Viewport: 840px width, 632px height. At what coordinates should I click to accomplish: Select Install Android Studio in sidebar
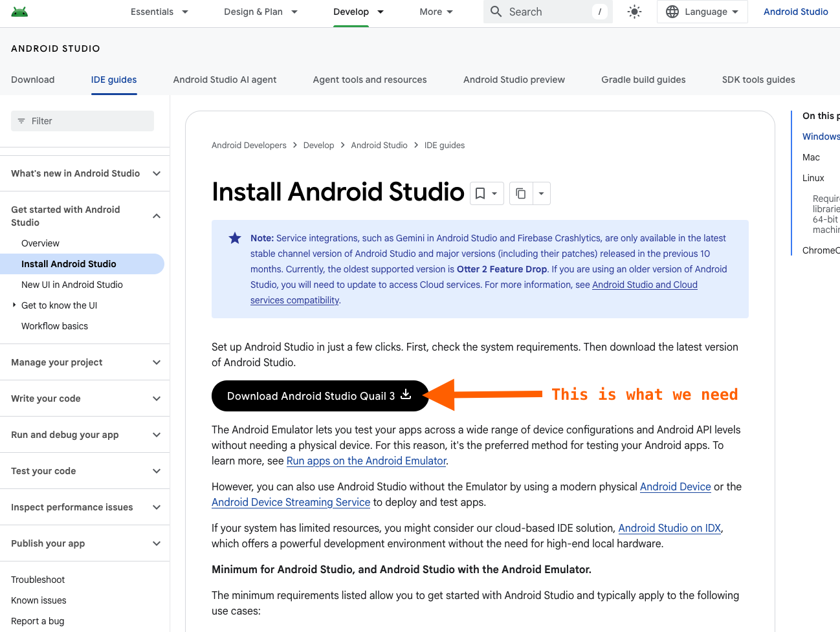82,264
